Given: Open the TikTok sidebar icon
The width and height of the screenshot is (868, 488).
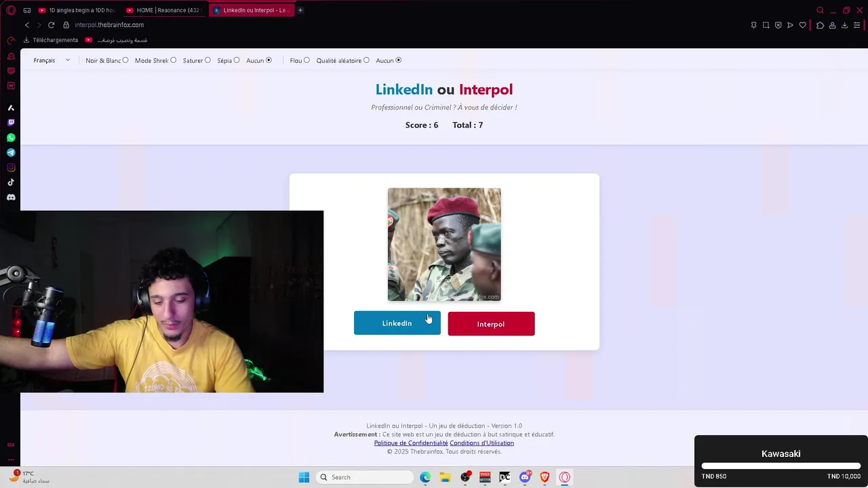Looking at the screenshot, I should pyautogui.click(x=11, y=182).
